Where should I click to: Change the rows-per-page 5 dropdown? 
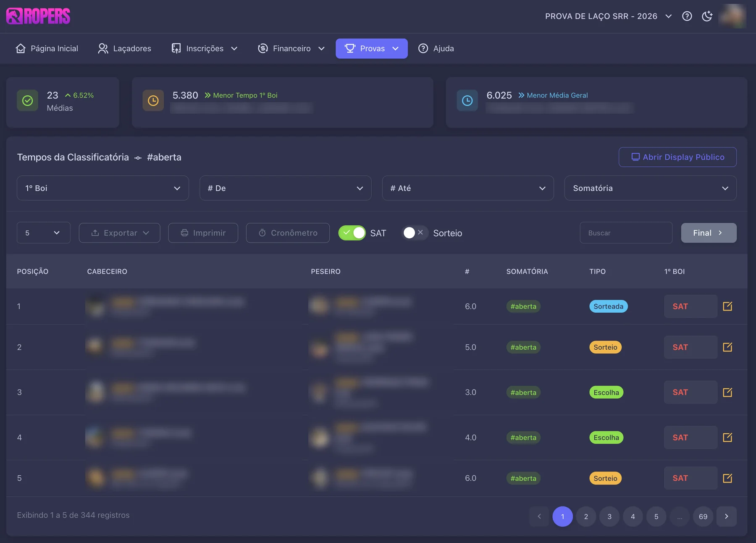click(x=44, y=232)
